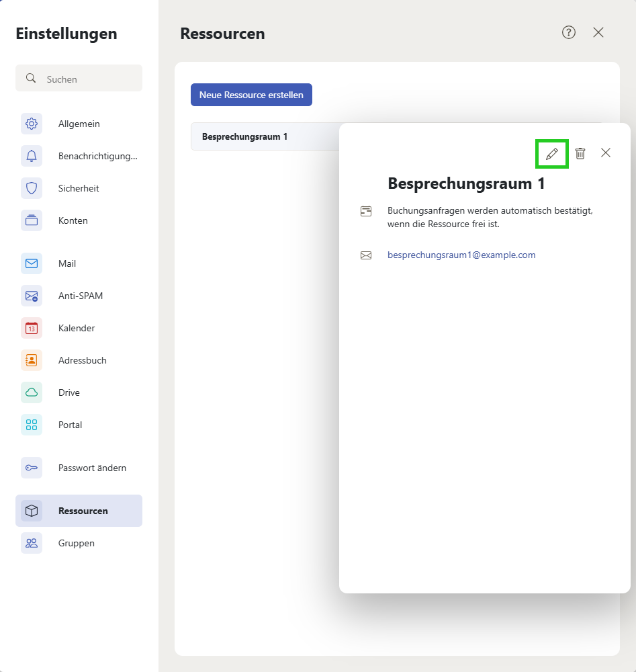Select Gruppen in the sidebar
Viewport: 636px width, 672px height.
[77, 543]
